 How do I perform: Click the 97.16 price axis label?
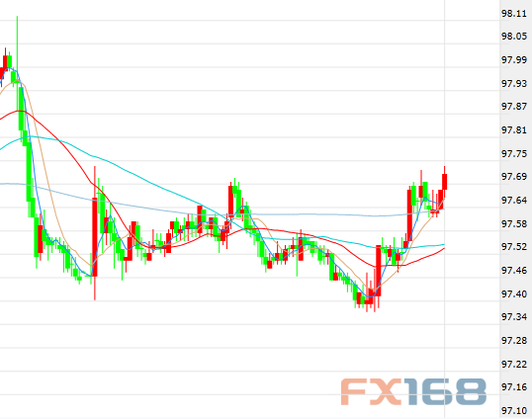(514, 386)
